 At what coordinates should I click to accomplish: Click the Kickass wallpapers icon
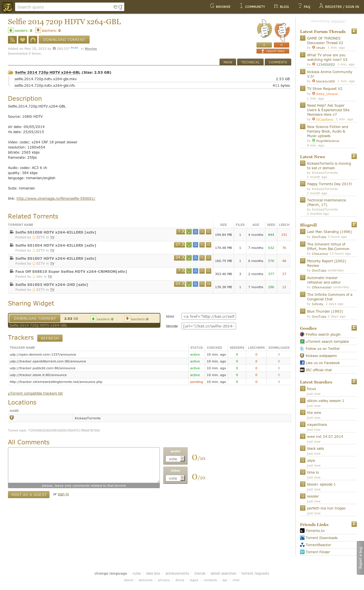pyautogui.click(x=302, y=356)
